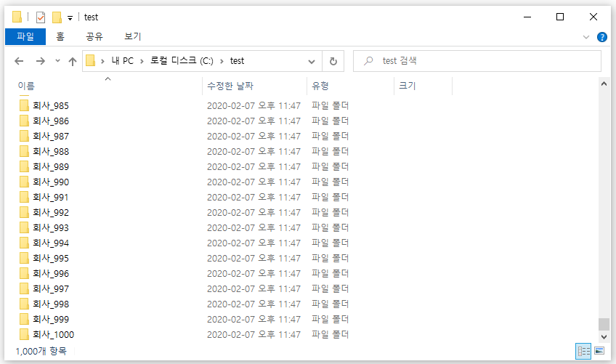Expand the ribbon with the chevron
The height and width of the screenshot is (364, 616).
coord(586,37)
